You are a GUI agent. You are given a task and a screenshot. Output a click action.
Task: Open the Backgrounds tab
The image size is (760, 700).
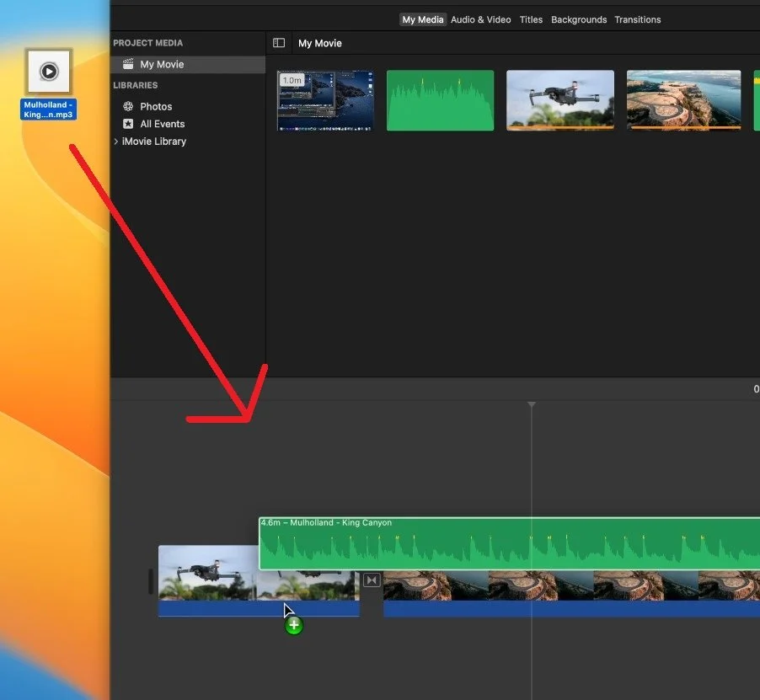pyautogui.click(x=579, y=20)
